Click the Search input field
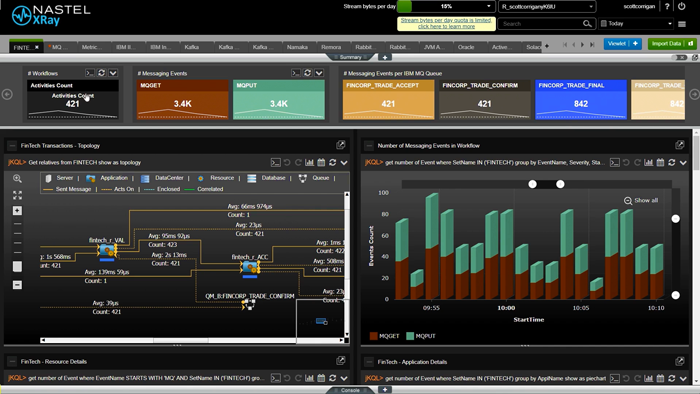The height and width of the screenshot is (394, 700). [541, 24]
